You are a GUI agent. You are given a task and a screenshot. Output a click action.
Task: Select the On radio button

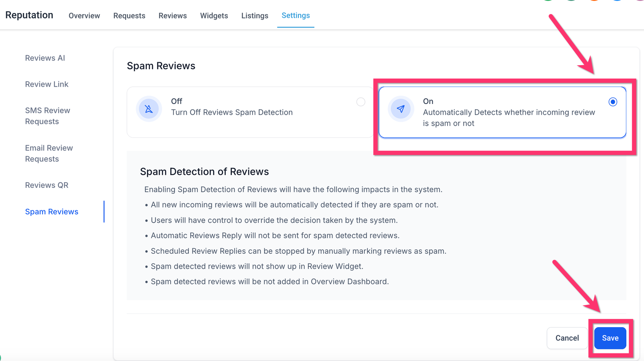[613, 102]
